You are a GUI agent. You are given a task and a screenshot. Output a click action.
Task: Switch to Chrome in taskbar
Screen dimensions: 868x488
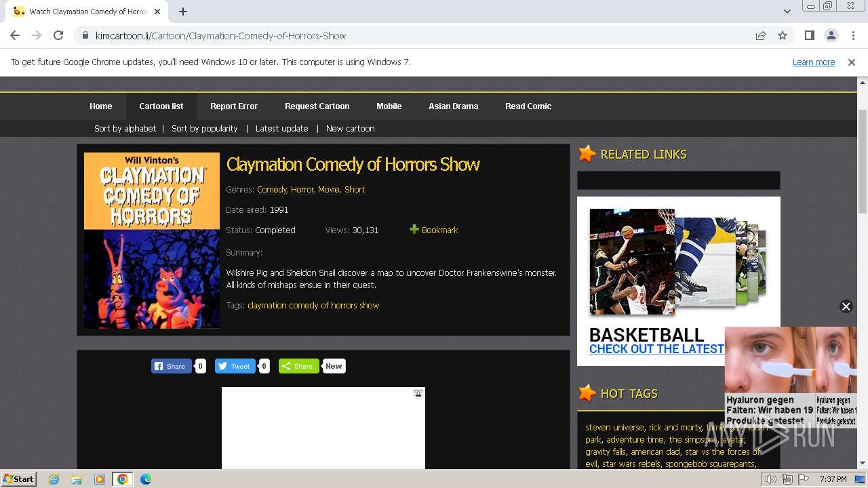coord(123,479)
